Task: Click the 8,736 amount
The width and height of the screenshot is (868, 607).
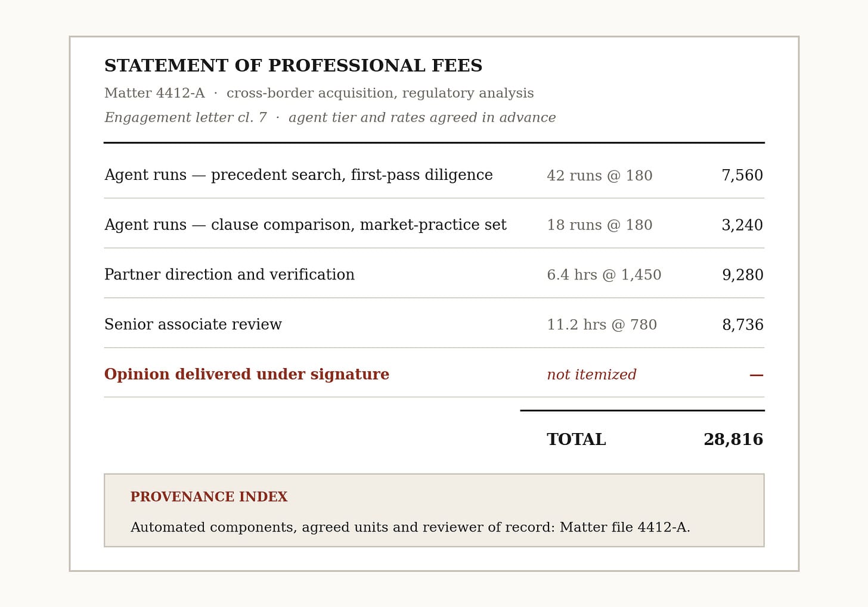Action: 743,325
